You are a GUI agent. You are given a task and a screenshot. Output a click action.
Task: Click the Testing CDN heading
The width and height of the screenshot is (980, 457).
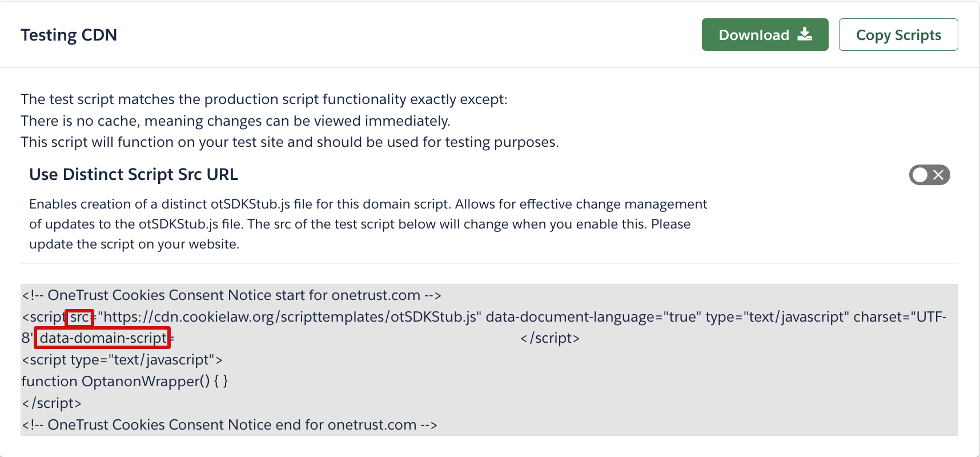pos(69,35)
